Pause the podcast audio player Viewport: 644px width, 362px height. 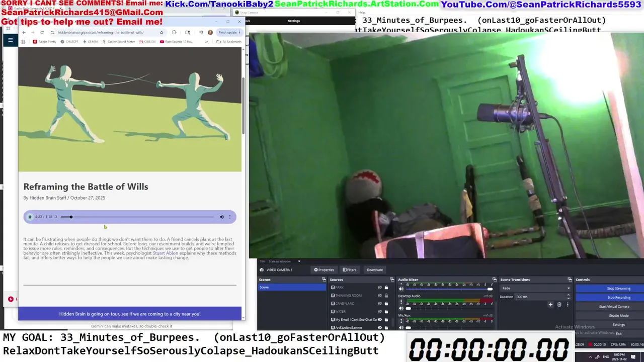point(30,217)
